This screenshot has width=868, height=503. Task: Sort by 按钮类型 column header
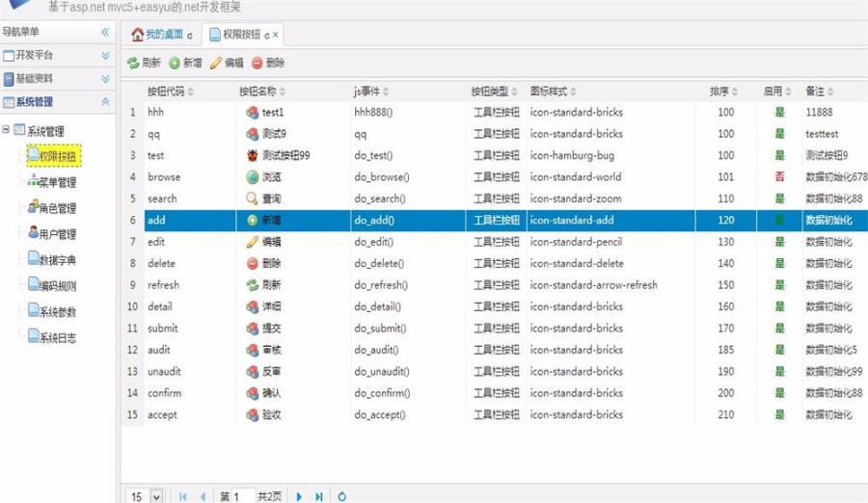pos(495,92)
